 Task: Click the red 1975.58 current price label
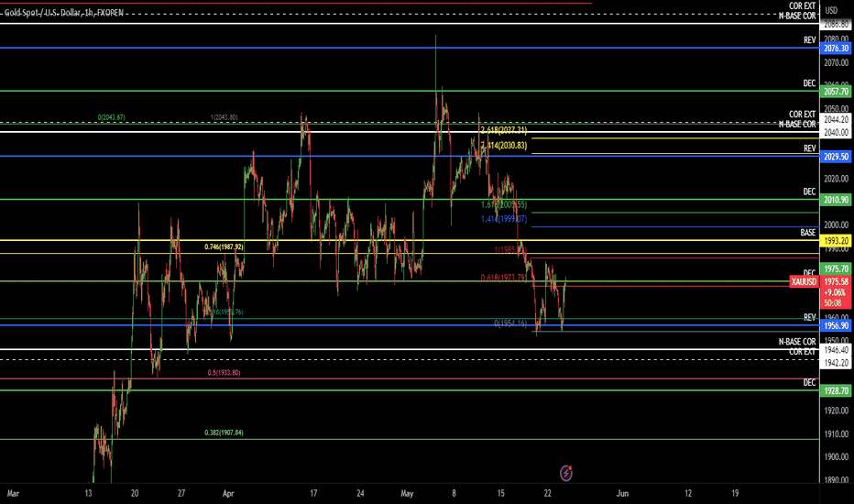(836, 281)
